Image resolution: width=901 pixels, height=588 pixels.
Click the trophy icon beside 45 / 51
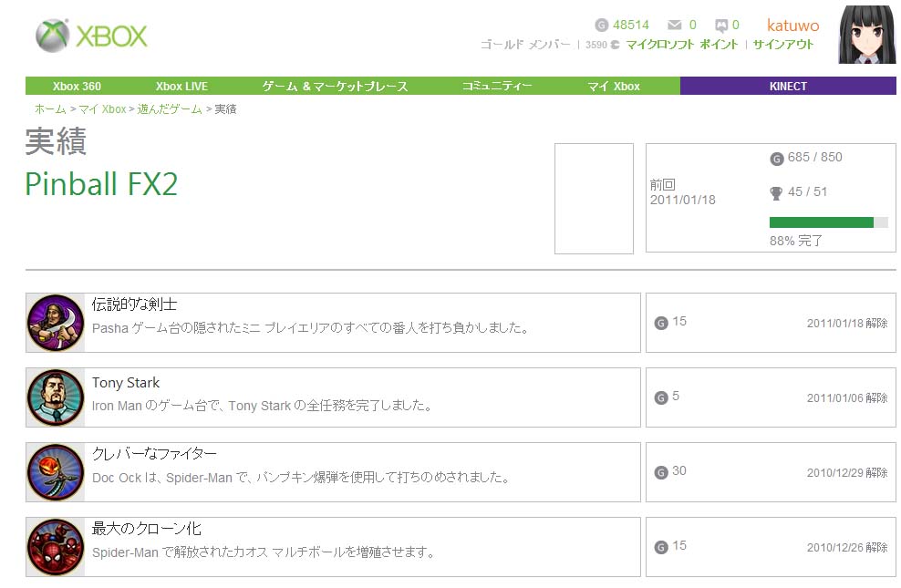776,193
